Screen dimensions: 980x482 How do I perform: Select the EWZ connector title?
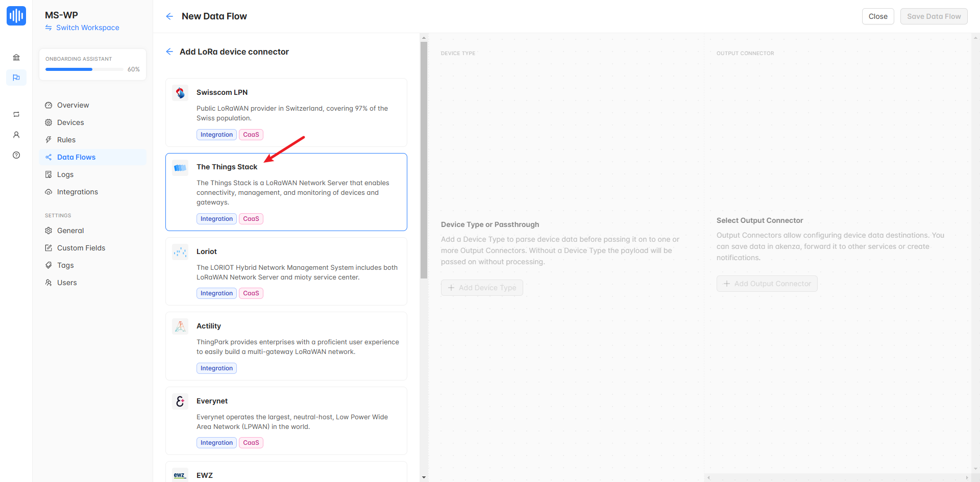(x=205, y=475)
